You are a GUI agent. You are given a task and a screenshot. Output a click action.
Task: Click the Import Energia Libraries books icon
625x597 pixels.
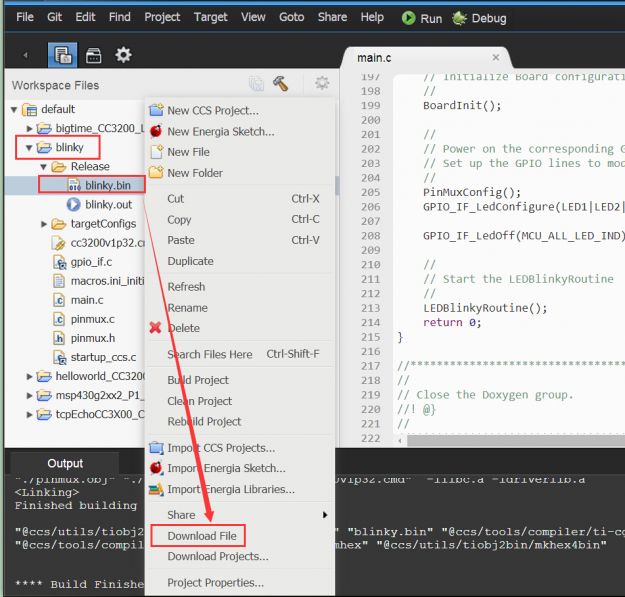tap(156, 489)
